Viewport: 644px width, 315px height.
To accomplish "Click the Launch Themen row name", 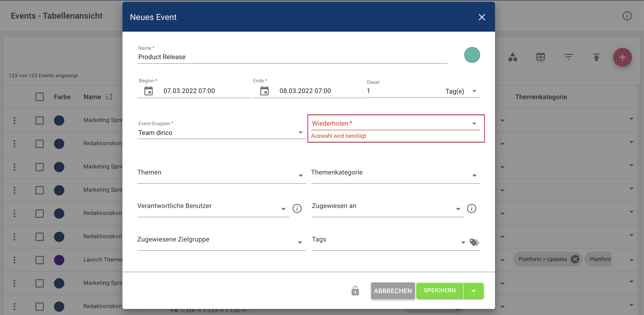I will [103, 260].
